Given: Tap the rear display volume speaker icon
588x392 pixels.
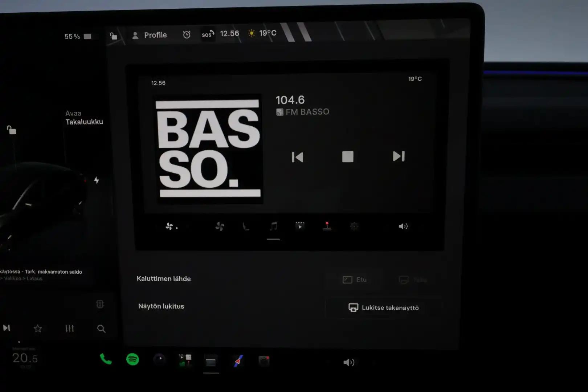Looking at the screenshot, I should (403, 226).
